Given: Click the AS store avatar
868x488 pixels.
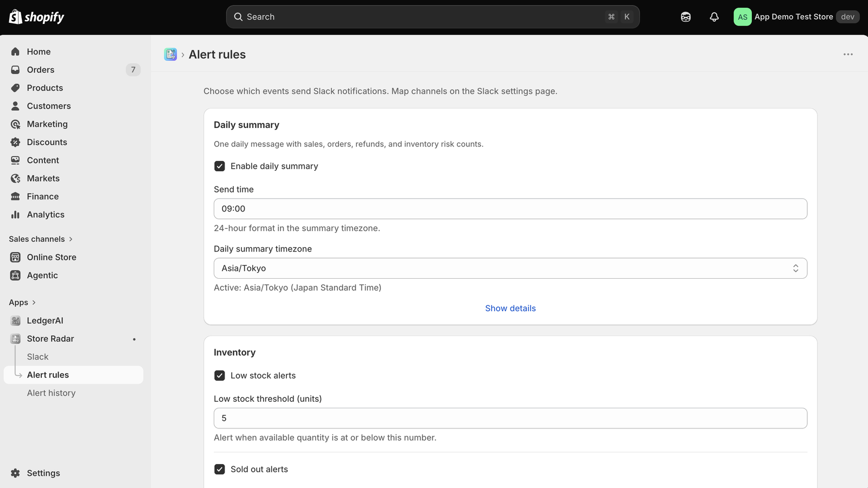Looking at the screenshot, I should (x=743, y=17).
